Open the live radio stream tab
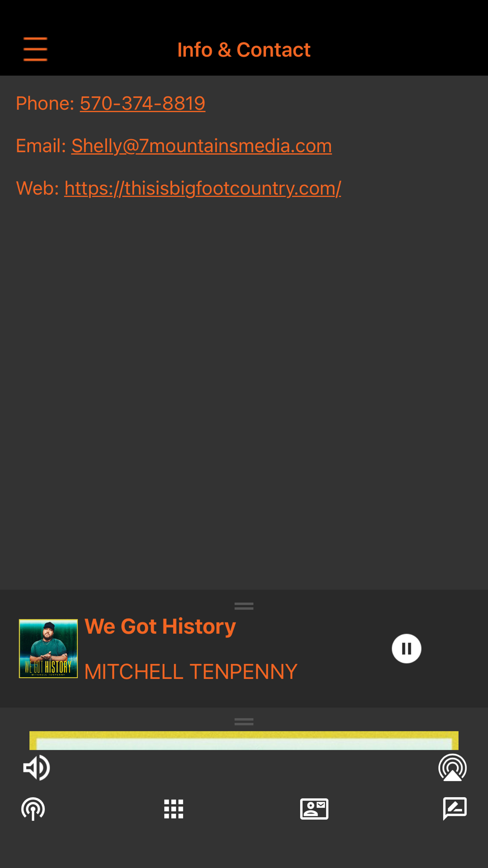This screenshot has height=868, width=488. point(33,809)
